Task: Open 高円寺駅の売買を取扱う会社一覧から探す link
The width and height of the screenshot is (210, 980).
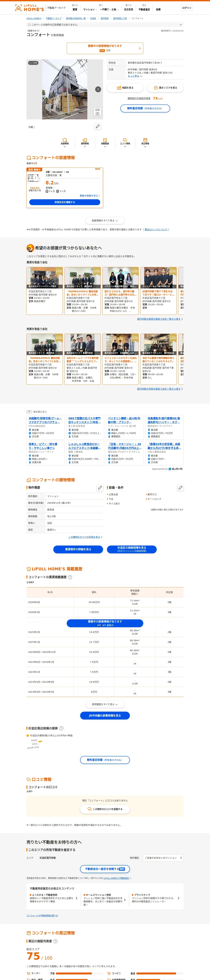Action: [x=159, y=389]
